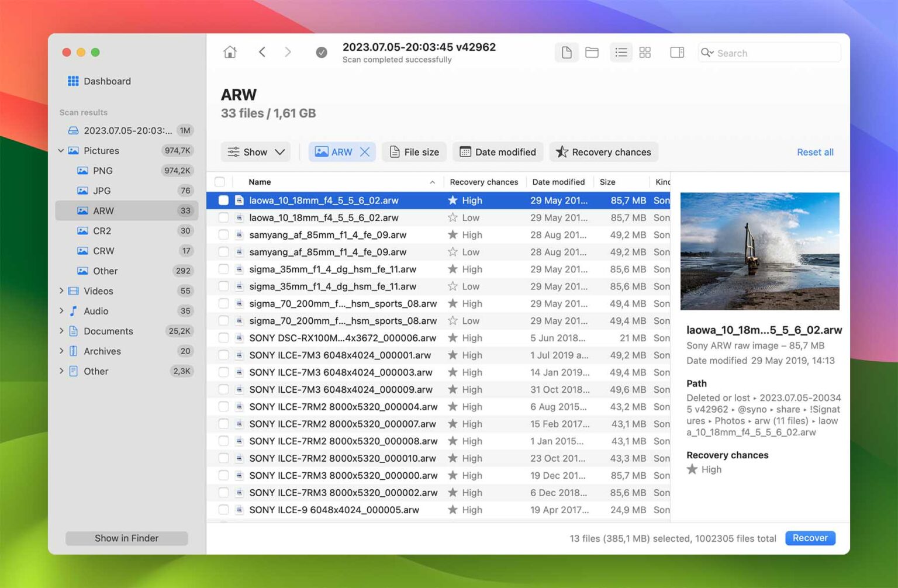Switch to grid view layout
Screen dimensions: 898x588
tap(645, 52)
